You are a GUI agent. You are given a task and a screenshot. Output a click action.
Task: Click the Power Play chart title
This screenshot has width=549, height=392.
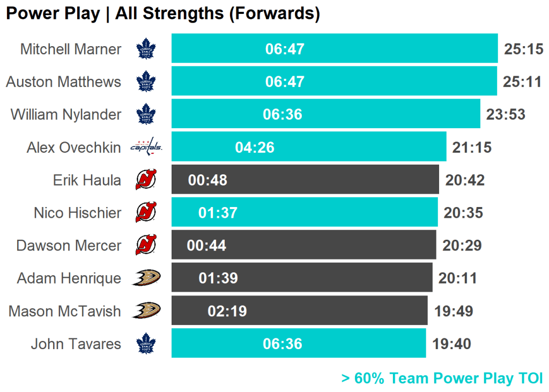[162, 13]
